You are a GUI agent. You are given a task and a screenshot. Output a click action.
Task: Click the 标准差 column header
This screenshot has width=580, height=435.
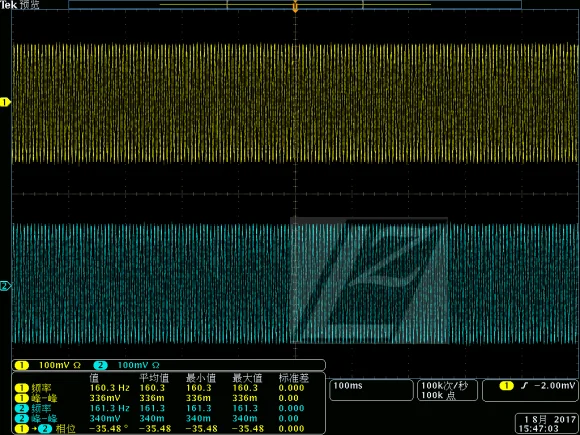pyautogui.click(x=294, y=378)
